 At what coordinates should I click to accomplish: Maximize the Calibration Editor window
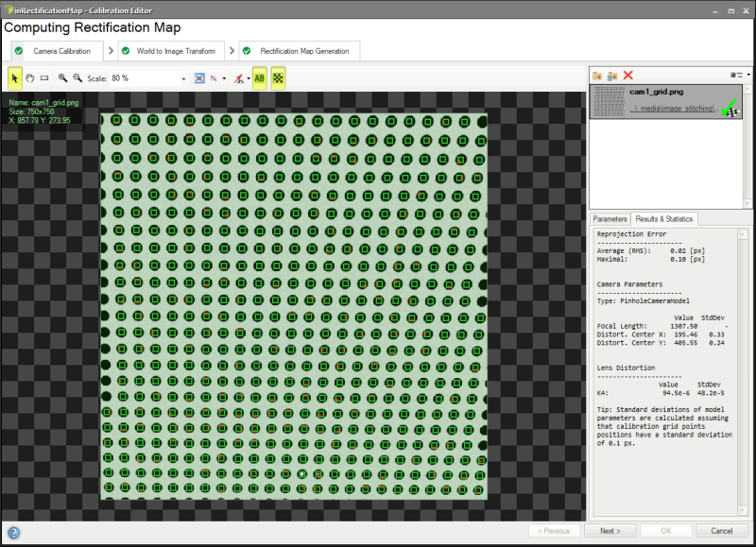click(x=730, y=10)
